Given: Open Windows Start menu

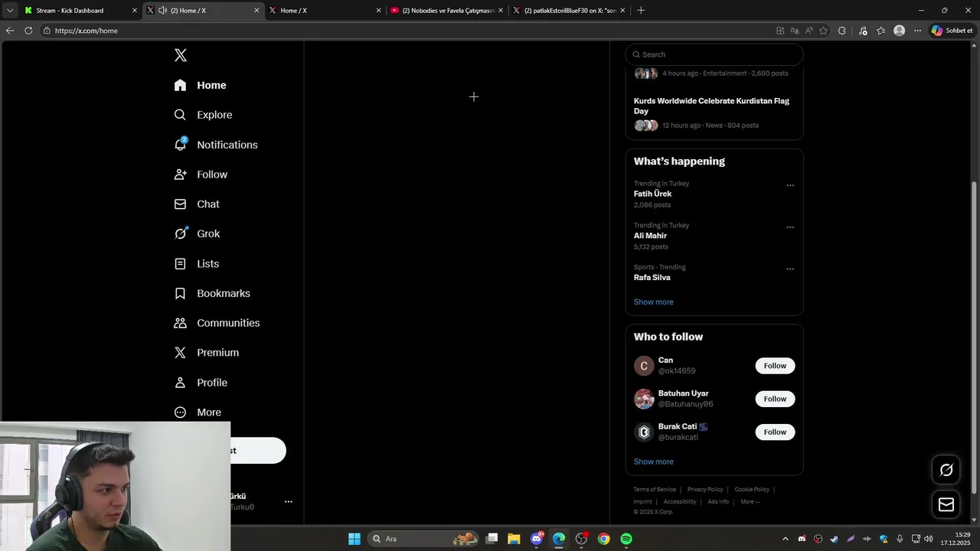Looking at the screenshot, I should tap(354, 539).
